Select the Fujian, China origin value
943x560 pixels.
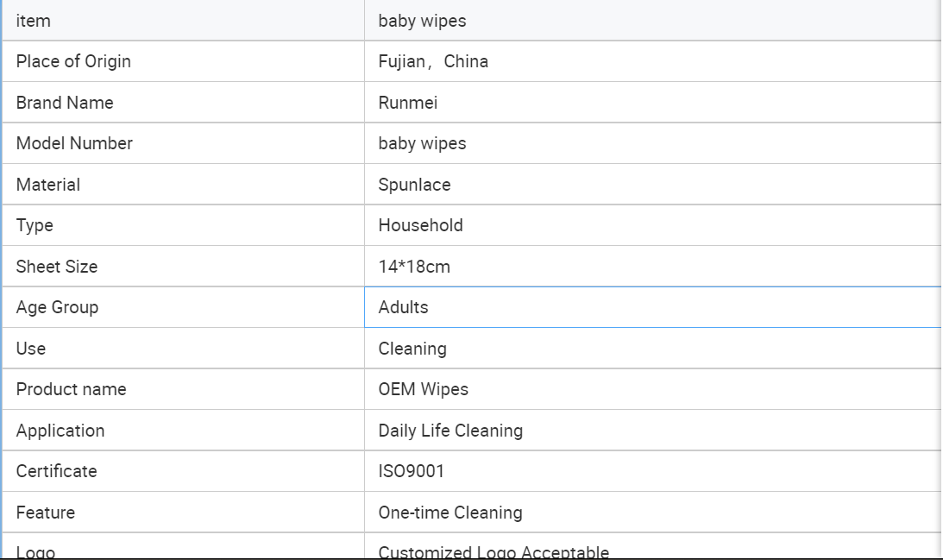tap(433, 61)
